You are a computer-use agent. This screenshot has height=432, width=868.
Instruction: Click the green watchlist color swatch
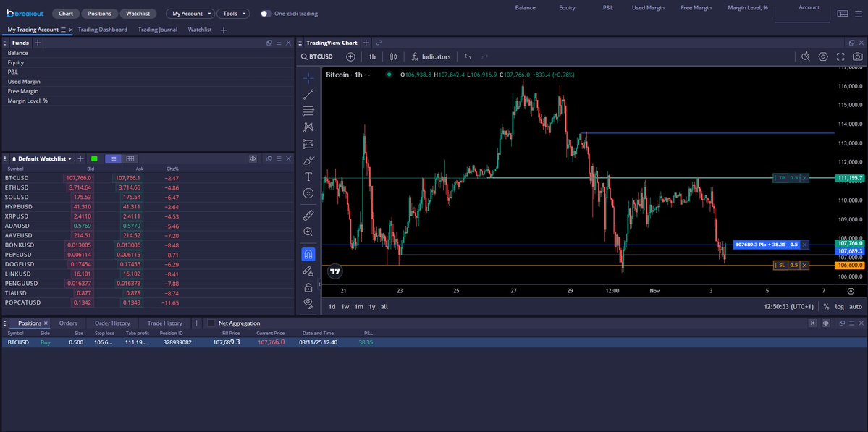(94, 158)
